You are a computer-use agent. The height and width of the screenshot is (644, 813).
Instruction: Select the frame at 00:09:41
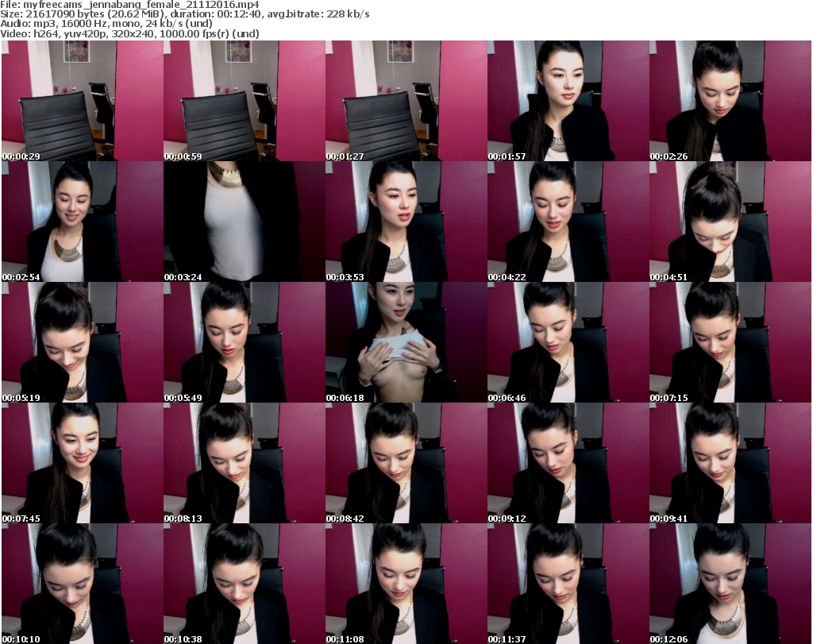pyautogui.click(x=730, y=463)
